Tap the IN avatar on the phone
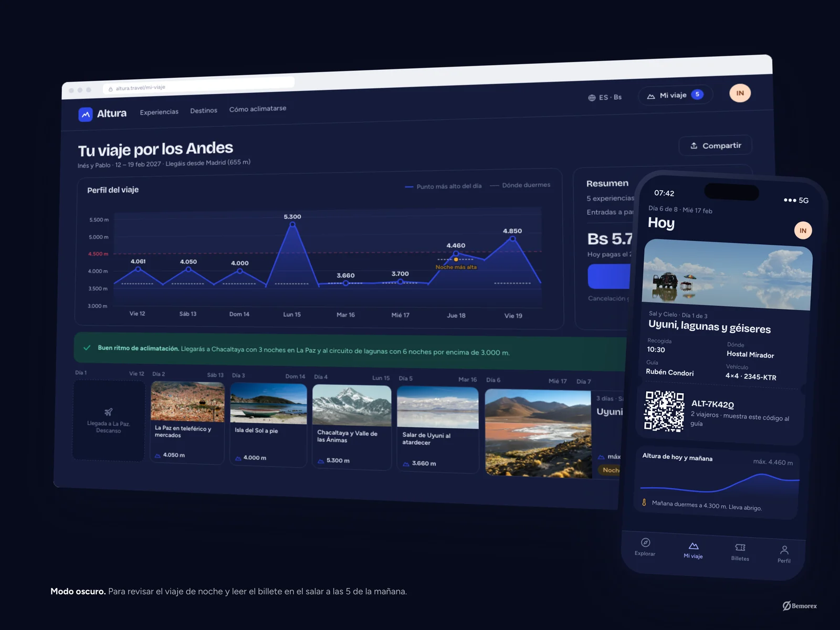The height and width of the screenshot is (630, 840). point(803,230)
